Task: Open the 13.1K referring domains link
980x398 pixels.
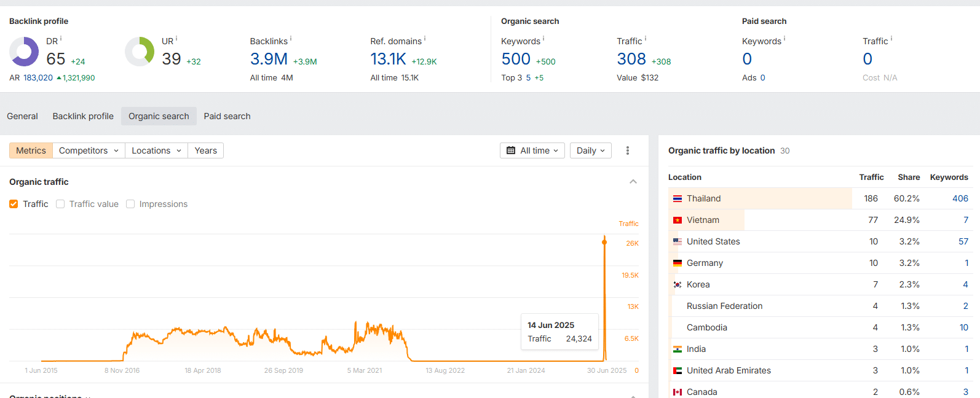Action: (389, 59)
